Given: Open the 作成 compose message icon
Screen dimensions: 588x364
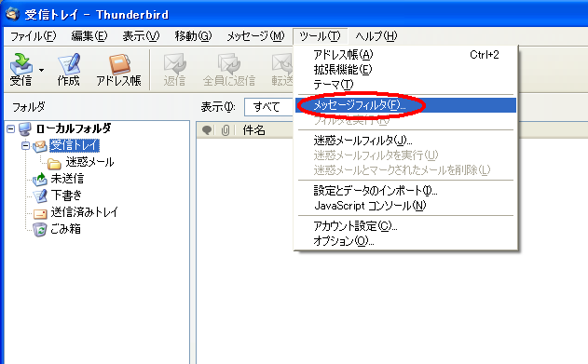Looking at the screenshot, I should (69, 64).
